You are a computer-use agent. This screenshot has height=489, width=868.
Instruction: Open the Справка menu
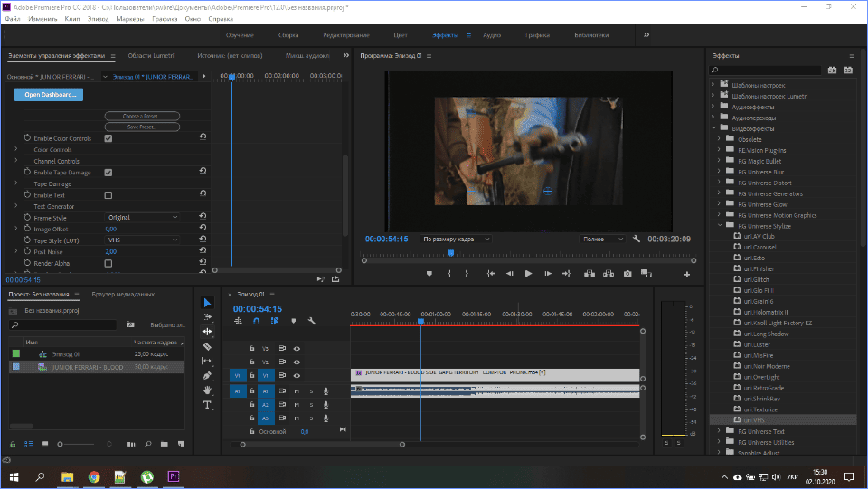(x=221, y=19)
